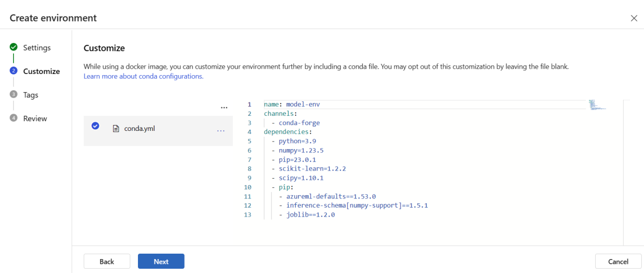Toggle the blue checkmark beside conda.yml
This screenshot has height=273, width=644.
point(96,126)
